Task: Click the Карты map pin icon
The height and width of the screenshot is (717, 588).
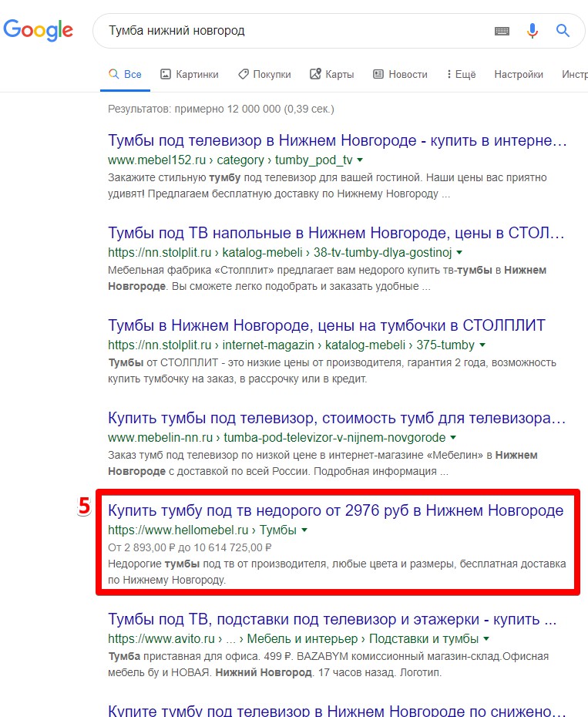Action: click(315, 73)
